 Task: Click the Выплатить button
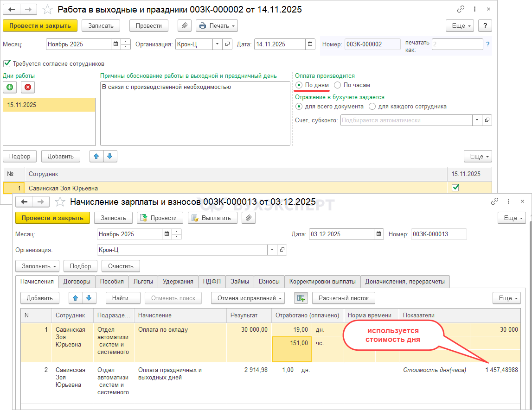click(211, 218)
